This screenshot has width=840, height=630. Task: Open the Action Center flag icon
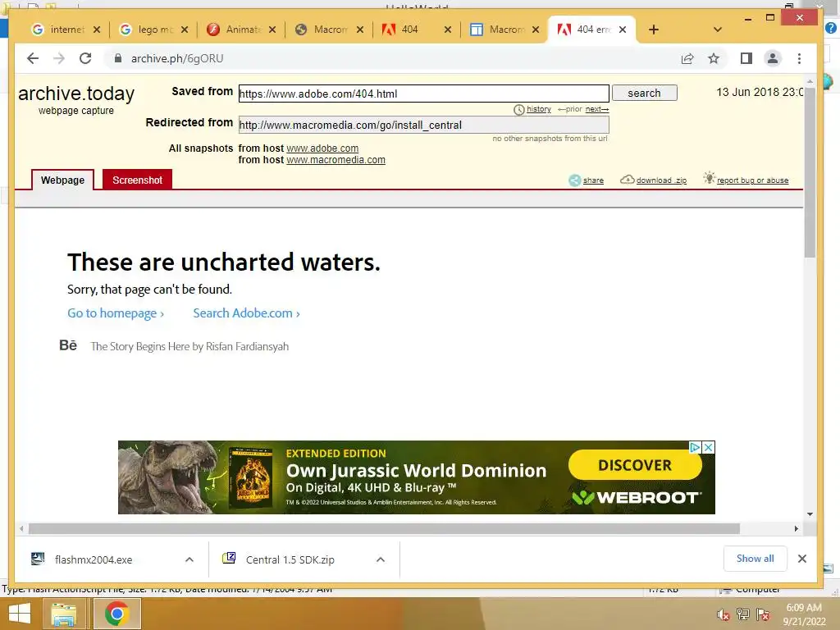(x=763, y=614)
